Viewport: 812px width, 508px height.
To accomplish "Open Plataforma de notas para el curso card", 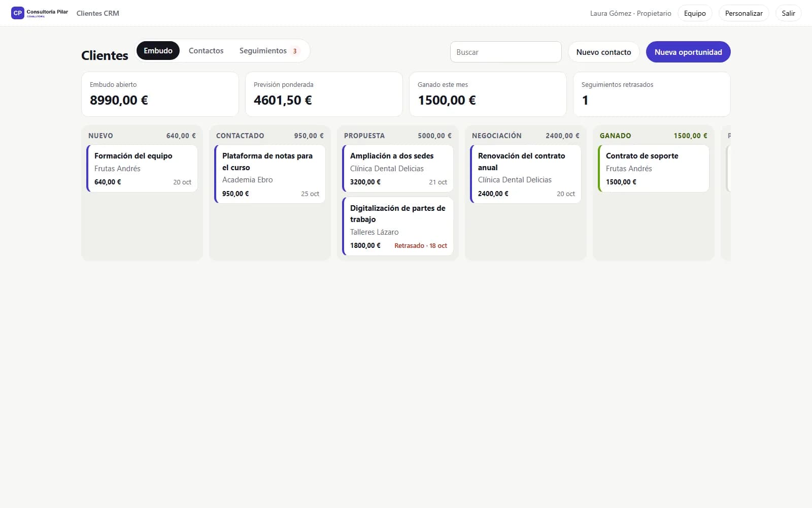I will 270,174.
